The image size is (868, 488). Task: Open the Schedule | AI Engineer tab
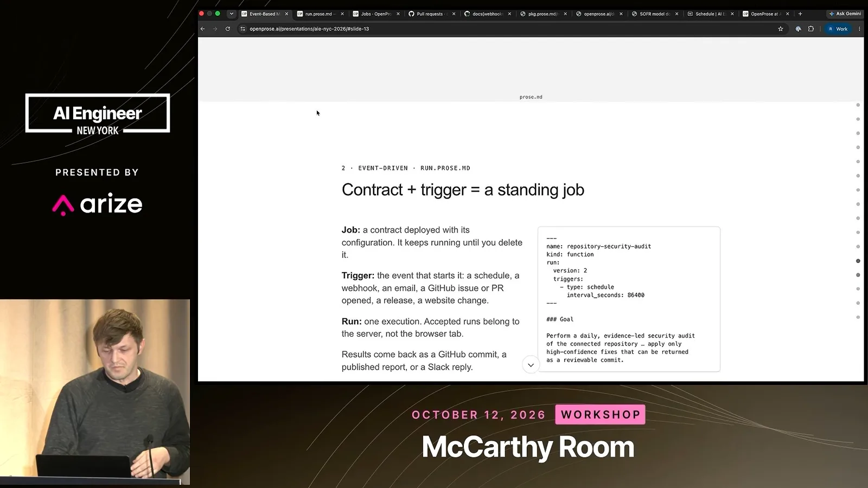coord(711,14)
